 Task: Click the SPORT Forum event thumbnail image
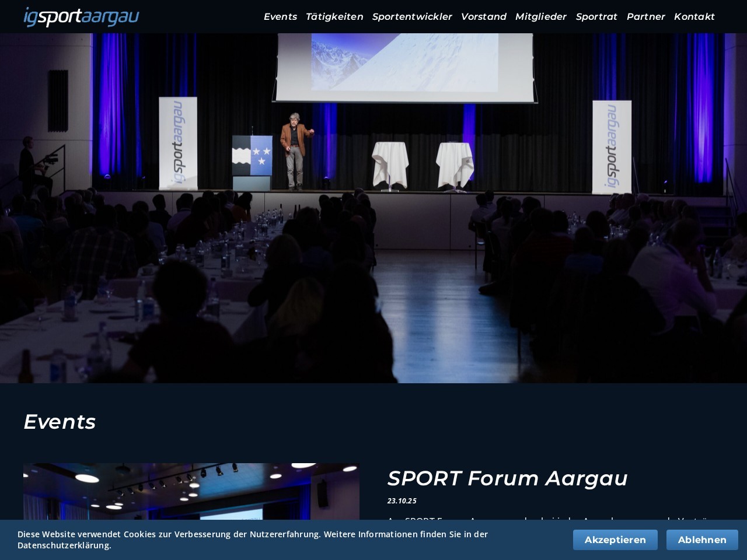coord(191,491)
